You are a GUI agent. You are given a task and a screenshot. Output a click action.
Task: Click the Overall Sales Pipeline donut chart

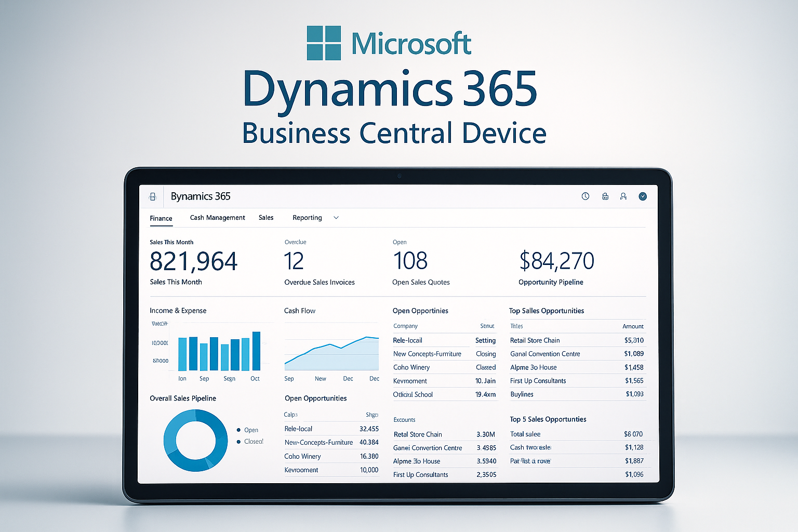point(195,441)
